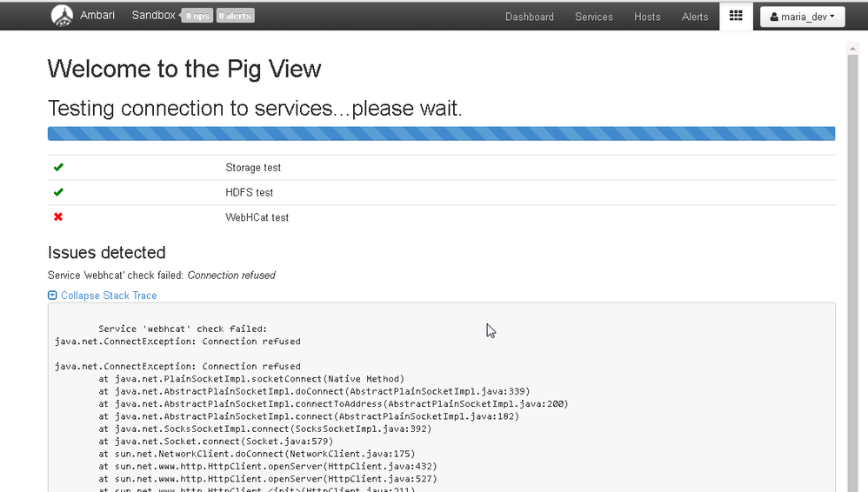The width and height of the screenshot is (868, 492).
Task: Open the Hosts page
Action: pyautogui.click(x=647, y=17)
